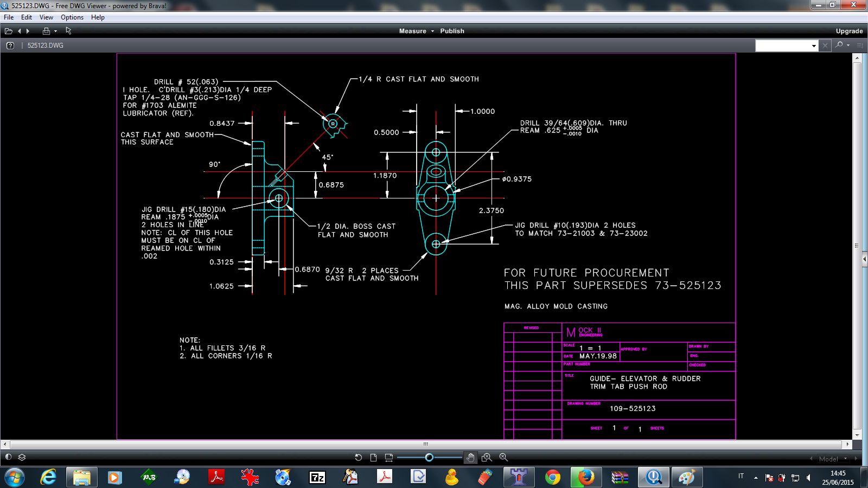Click the Print icon in toolbar
The width and height of the screenshot is (868, 488).
(x=46, y=31)
